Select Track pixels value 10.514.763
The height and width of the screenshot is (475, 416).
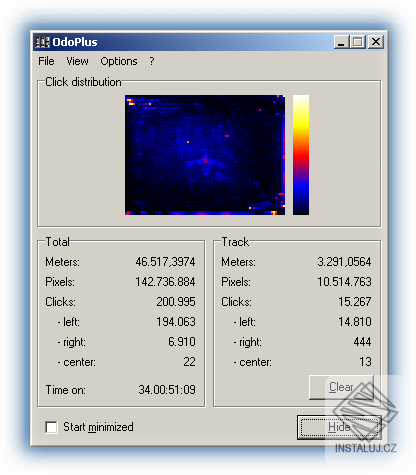[344, 282]
